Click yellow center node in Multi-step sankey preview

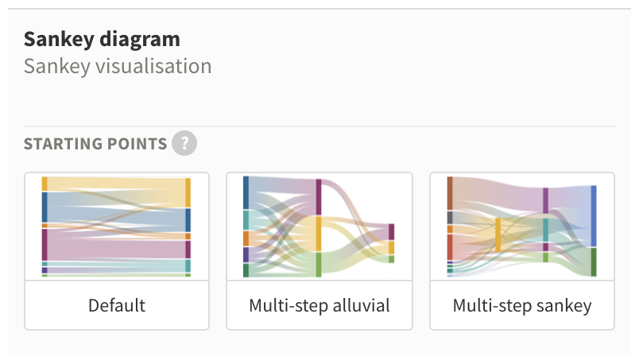(498, 234)
